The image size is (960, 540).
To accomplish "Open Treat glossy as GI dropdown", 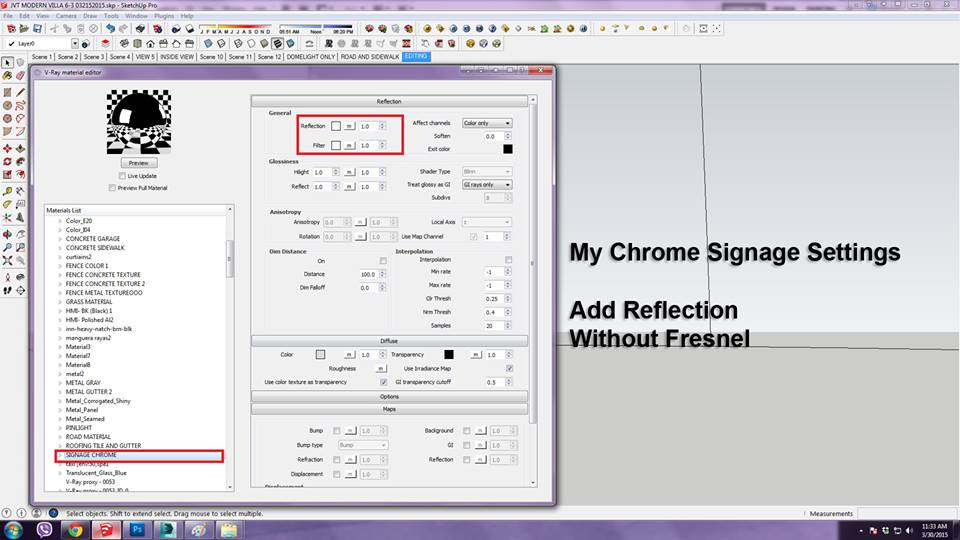I will coord(487,184).
